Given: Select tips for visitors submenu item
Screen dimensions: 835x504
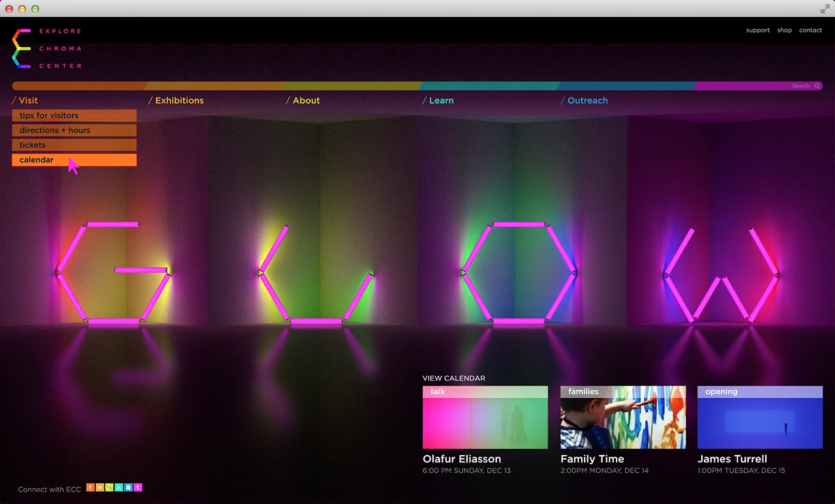Looking at the screenshot, I should tap(74, 115).
